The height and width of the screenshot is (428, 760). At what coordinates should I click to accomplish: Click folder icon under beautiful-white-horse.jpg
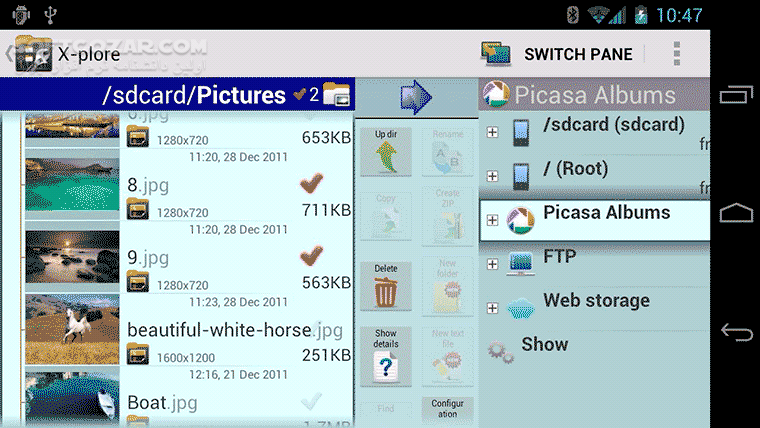click(x=138, y=354)
